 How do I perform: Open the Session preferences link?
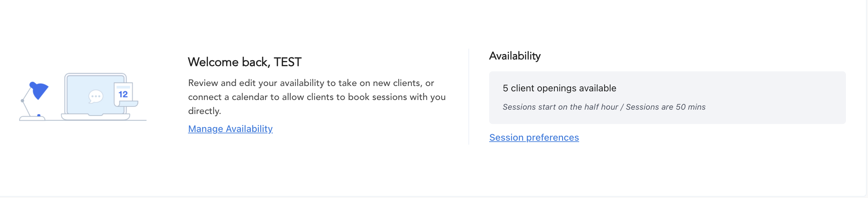[x=534, y=137]
